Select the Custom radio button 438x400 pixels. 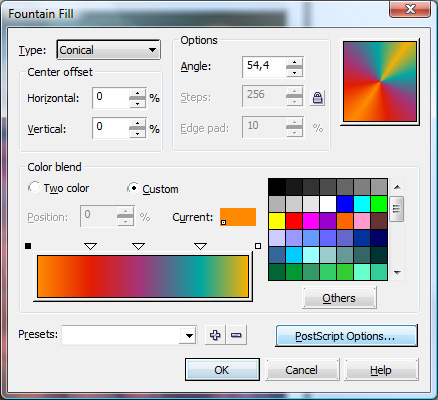coord(133,188)
